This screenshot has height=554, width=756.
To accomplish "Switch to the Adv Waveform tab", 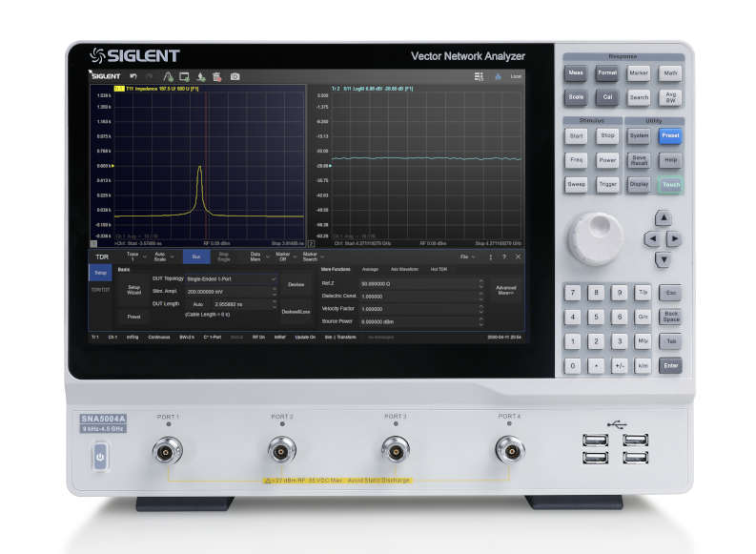I will tap(404, 269).
